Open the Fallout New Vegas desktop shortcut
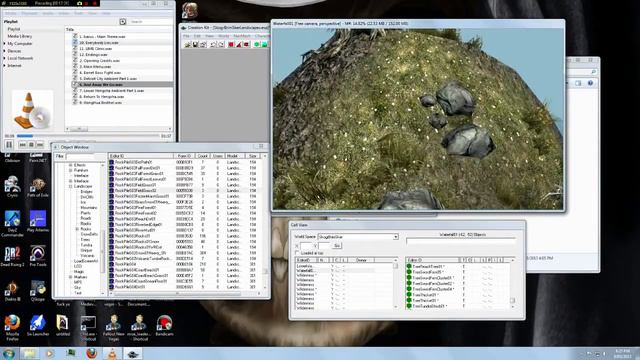The height and width of the screenshot is (360, 640). [113, 328]
